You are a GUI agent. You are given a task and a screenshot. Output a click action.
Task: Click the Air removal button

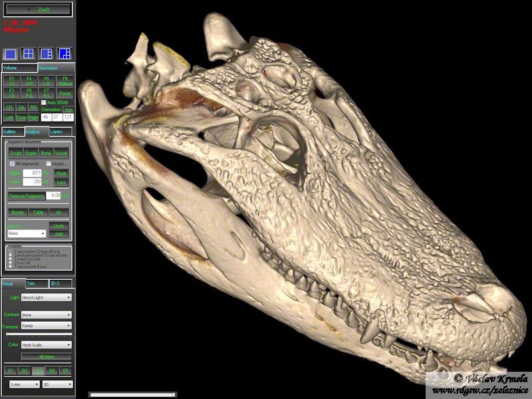59,212
